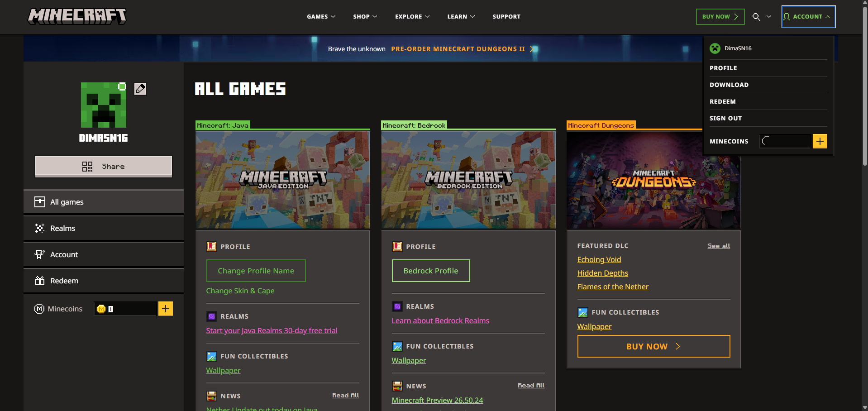Click See all featured DLC link

(719, 246)
